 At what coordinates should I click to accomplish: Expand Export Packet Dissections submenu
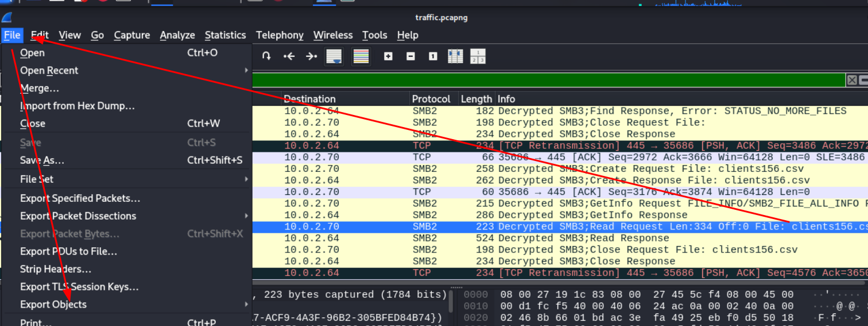click(x=127, y=216)
